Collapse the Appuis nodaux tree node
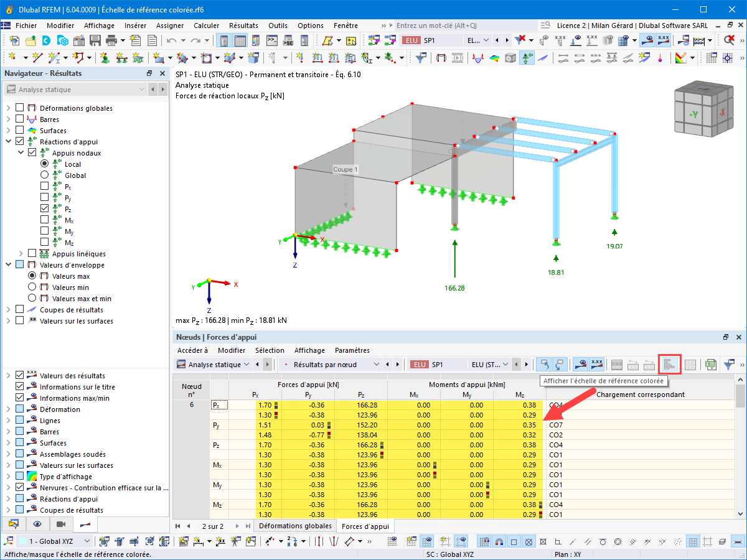 click(21, 153)
